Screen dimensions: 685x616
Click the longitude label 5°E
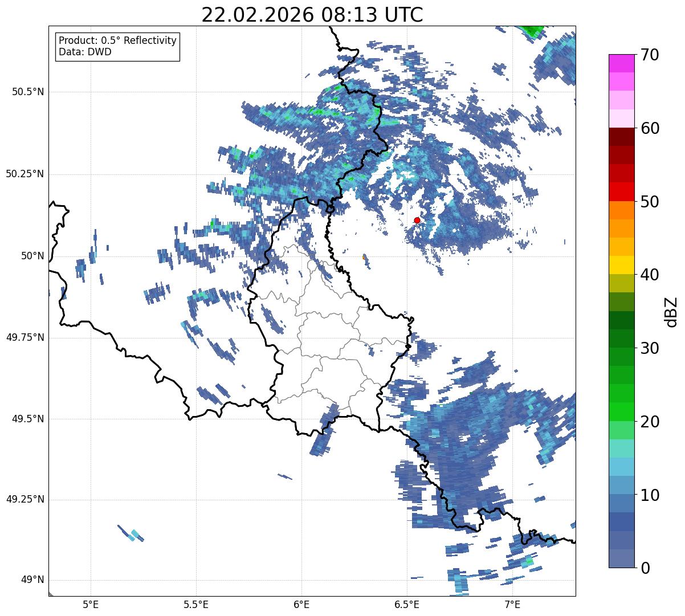point(91,605)
